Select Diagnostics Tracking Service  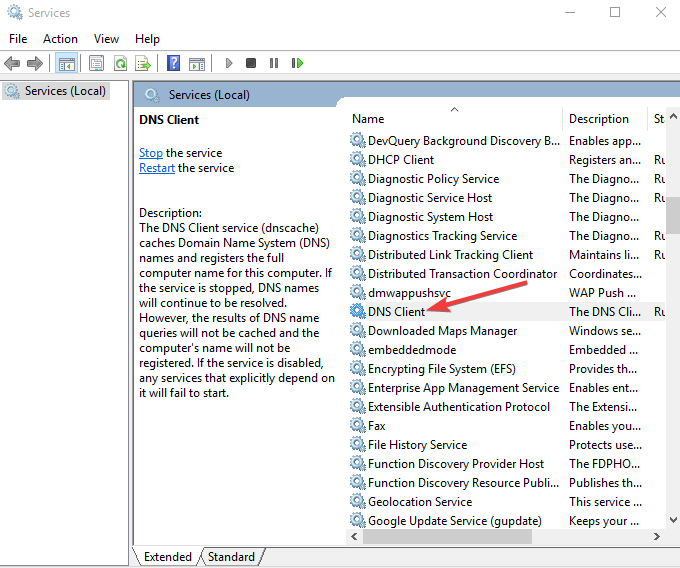pyautogui.click(x=442, y=235)
